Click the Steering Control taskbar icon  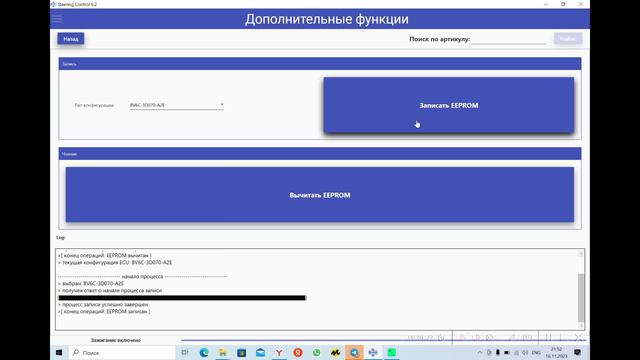373,353
